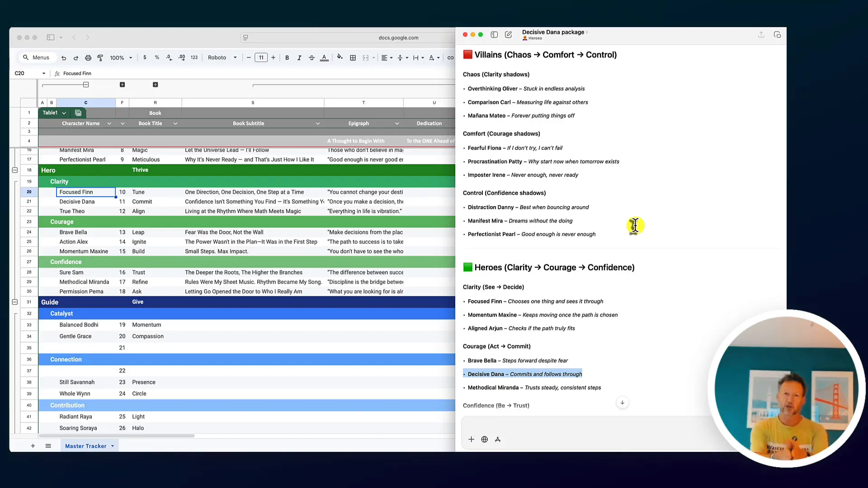Format cells as currency
Screen dimensions: 868x488
click(145, 57)
